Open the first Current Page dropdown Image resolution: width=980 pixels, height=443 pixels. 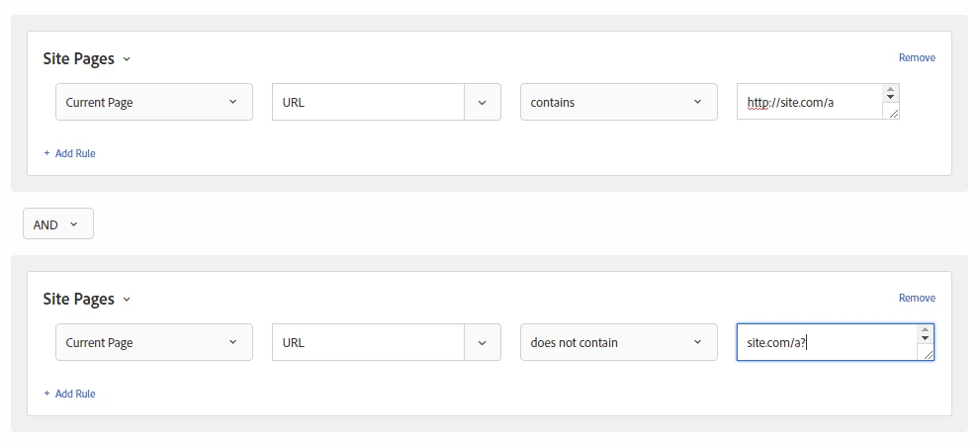click(x=153, y=102)
